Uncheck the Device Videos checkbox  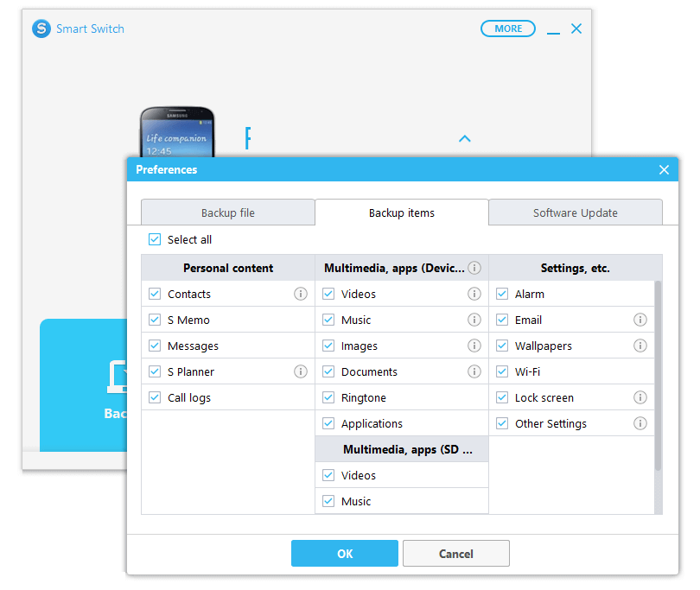coord(328,294)
